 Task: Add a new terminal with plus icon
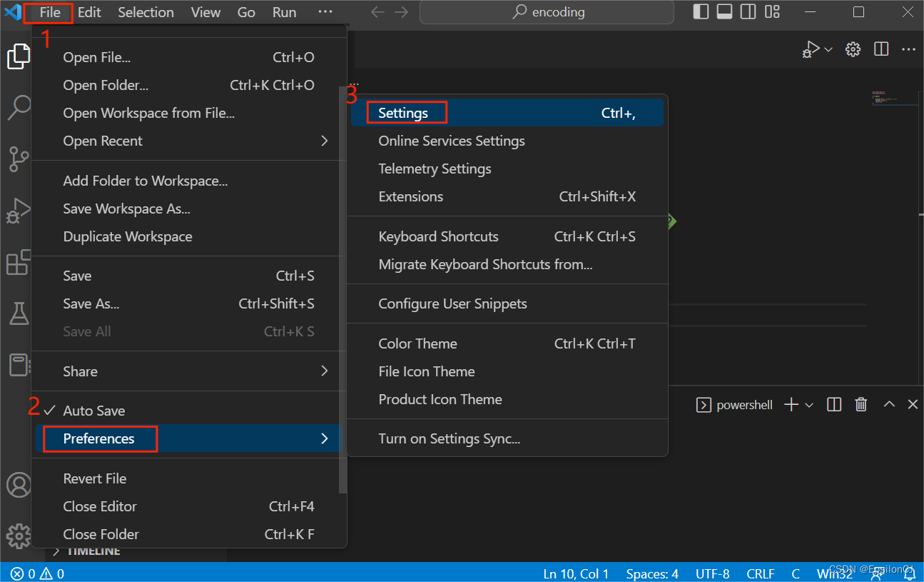[791, 405]
